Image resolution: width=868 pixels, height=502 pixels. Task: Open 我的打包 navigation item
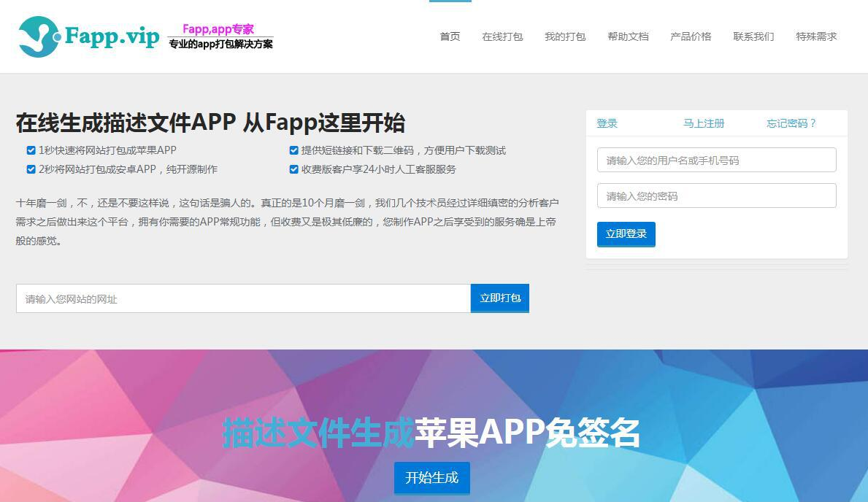coord(564,36)
